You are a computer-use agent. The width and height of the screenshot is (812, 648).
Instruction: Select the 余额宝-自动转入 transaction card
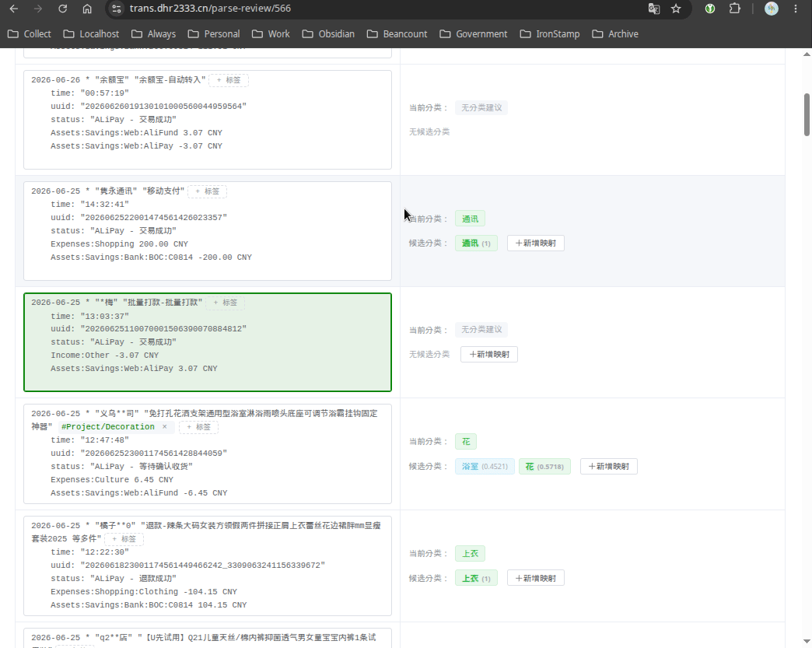[x=208, y=120]
